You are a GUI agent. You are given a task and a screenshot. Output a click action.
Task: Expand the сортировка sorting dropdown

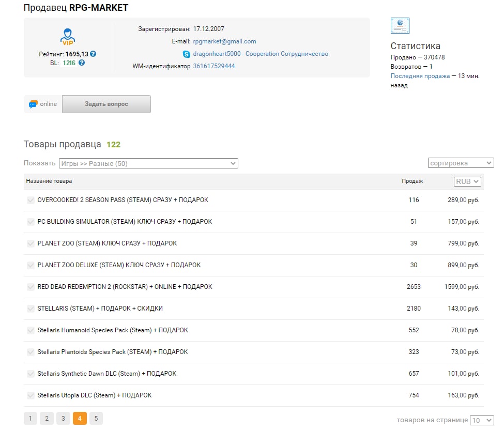click(x=461, y=163)
